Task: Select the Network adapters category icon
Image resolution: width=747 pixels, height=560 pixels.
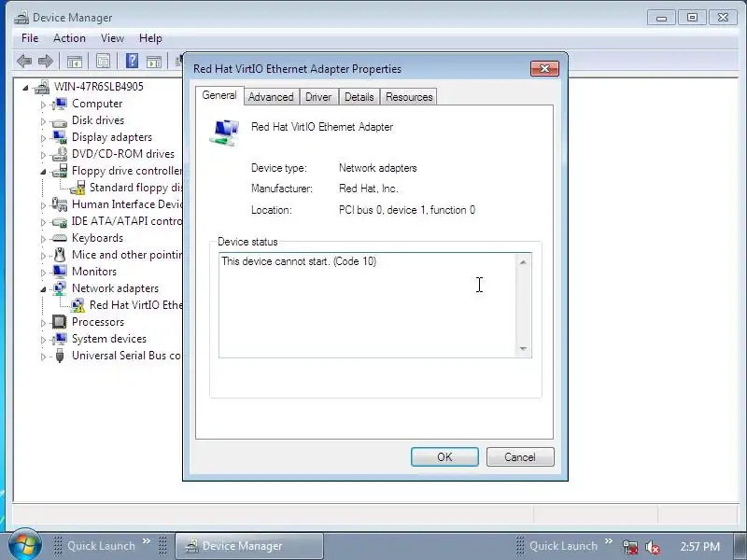Action: click(60, 288)
